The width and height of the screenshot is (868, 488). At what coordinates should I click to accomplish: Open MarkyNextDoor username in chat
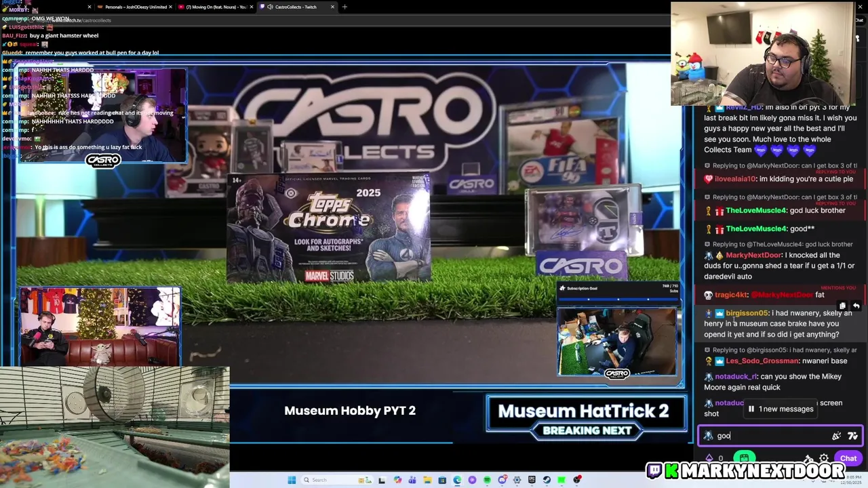coord(753,256)
